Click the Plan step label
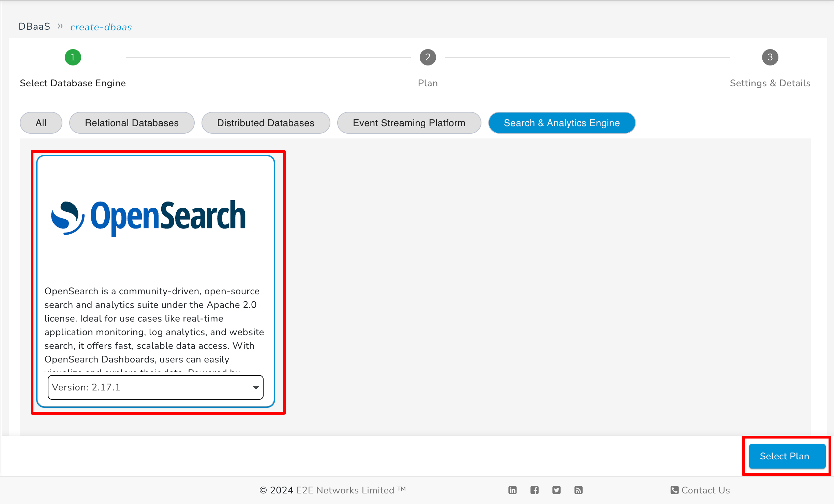This screenshot has height=504, width=834. coord(428,83)
